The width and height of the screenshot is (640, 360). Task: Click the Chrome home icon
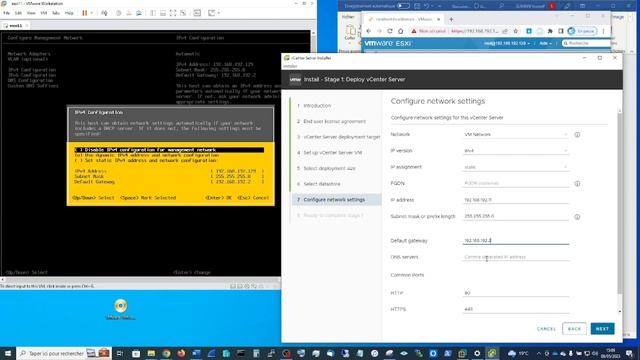(x=401, y=31)
